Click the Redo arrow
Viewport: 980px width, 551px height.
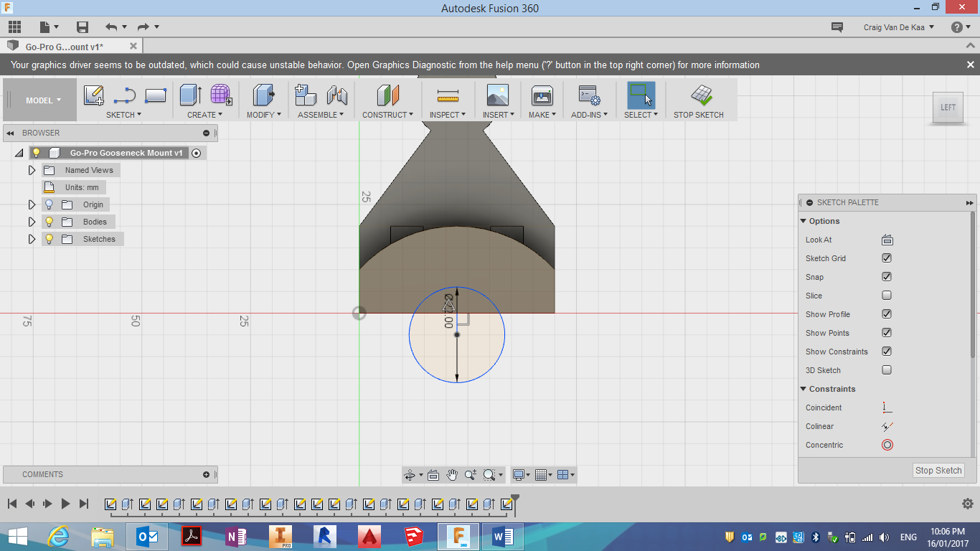[143, 27]
